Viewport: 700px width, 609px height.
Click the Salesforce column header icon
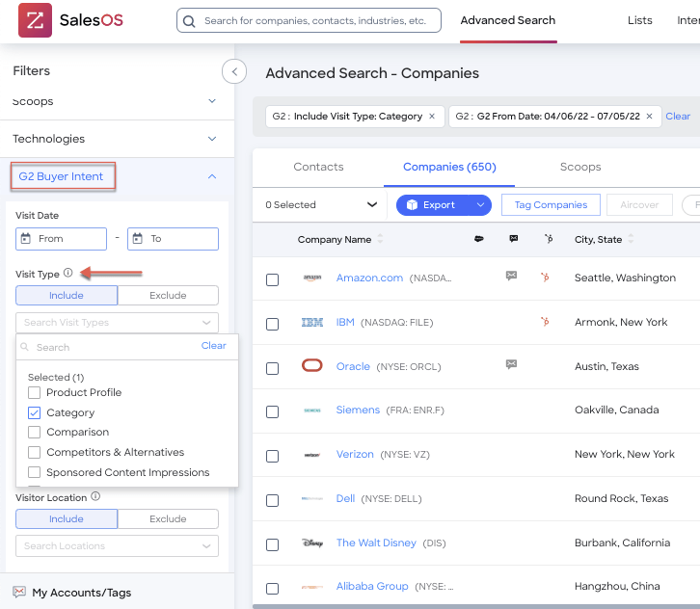pyautogui.click(x=478, y=239)
